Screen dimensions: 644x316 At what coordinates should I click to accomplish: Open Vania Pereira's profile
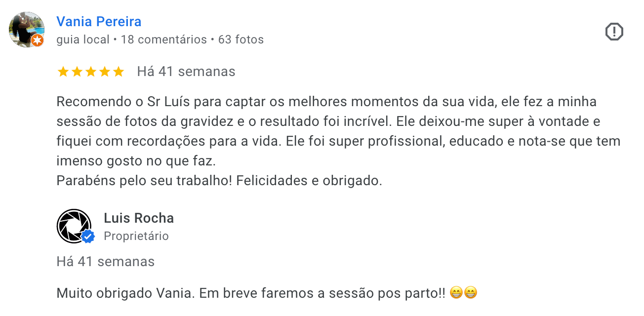99,21
